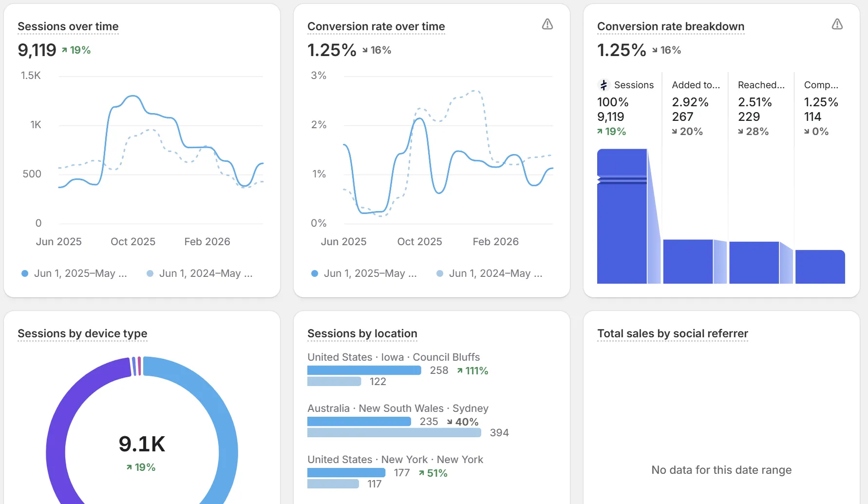This screenshot has width=868, height=504.
Task: Click the 2.92% added to cart rate
Action: click(x=690, y=102)
